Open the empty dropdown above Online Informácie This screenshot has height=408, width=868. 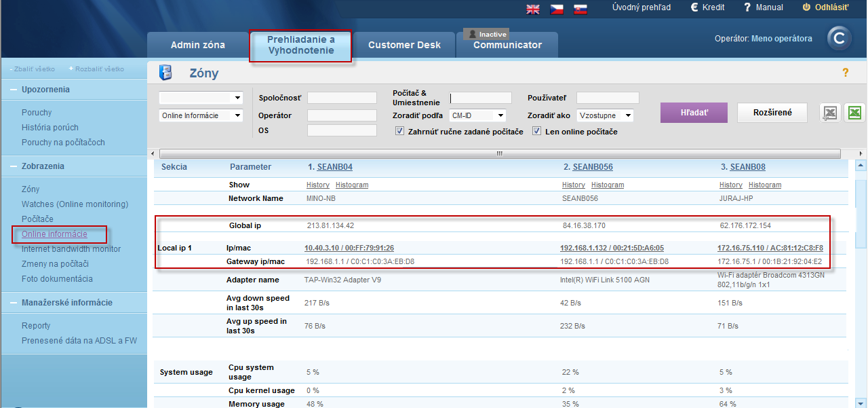coord(201,97)
